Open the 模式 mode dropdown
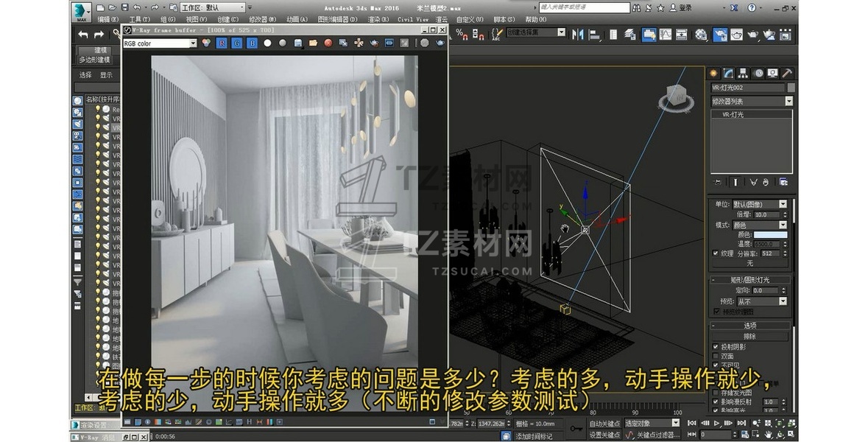This screenshot has height=442, width=868. click(759, 225)
